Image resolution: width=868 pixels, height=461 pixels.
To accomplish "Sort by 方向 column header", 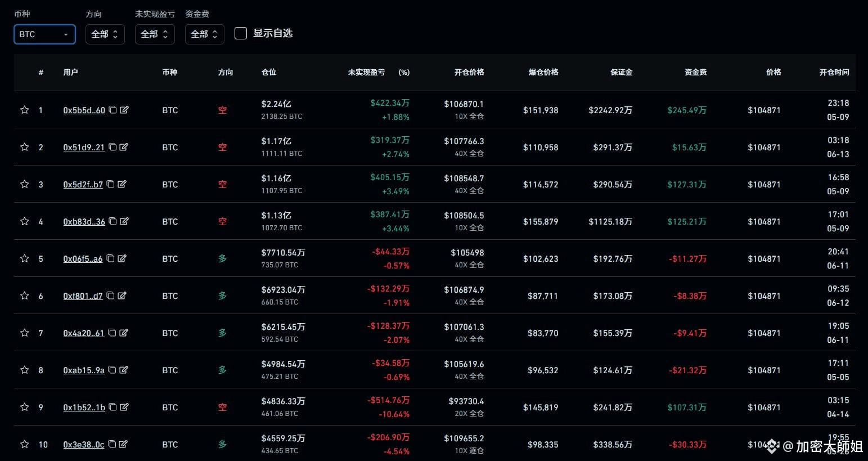I will pos(226,72).
